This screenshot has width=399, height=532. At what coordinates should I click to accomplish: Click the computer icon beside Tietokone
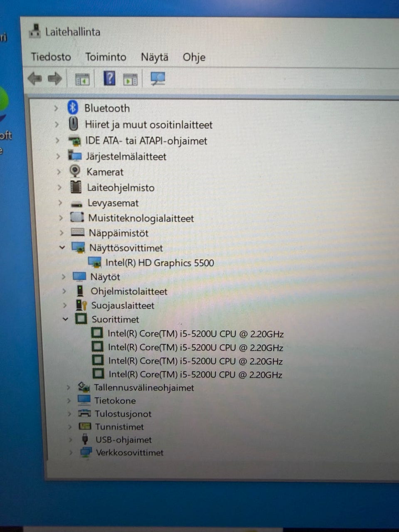pyautogui.click(x=84, y=400)
